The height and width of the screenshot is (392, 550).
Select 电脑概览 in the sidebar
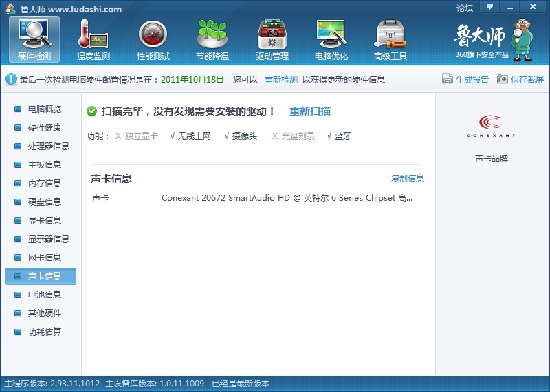pyautogui.click(x=45, y=109)
